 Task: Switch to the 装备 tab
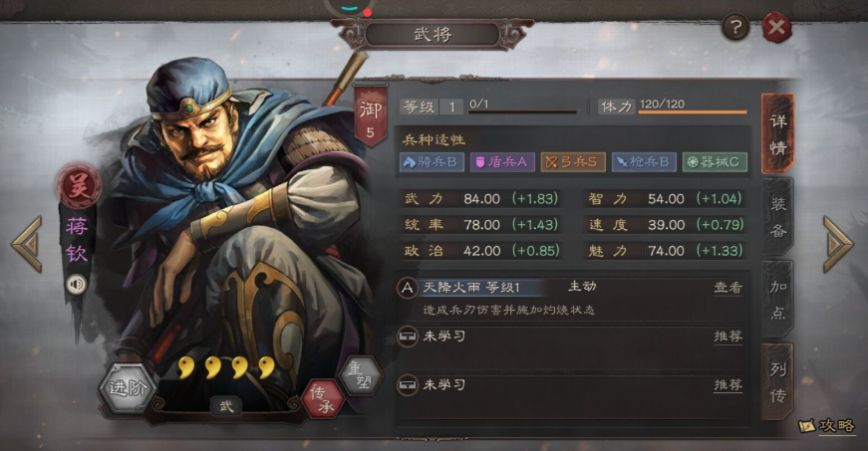coord(777,217)
